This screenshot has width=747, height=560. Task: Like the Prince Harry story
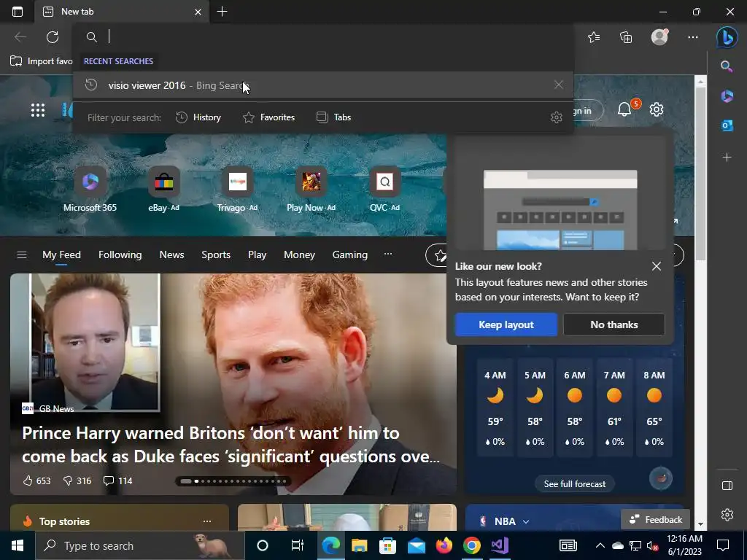click(x=36, y=481)
